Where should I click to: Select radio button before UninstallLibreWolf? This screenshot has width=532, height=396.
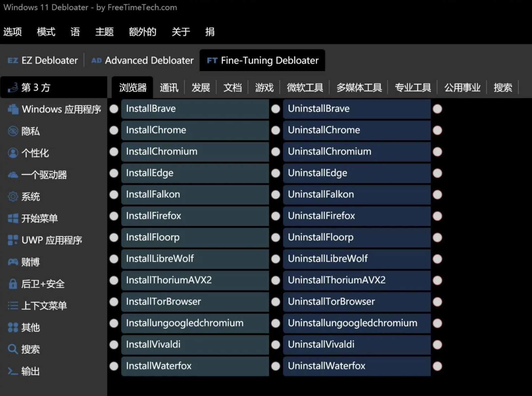[276, 259]
